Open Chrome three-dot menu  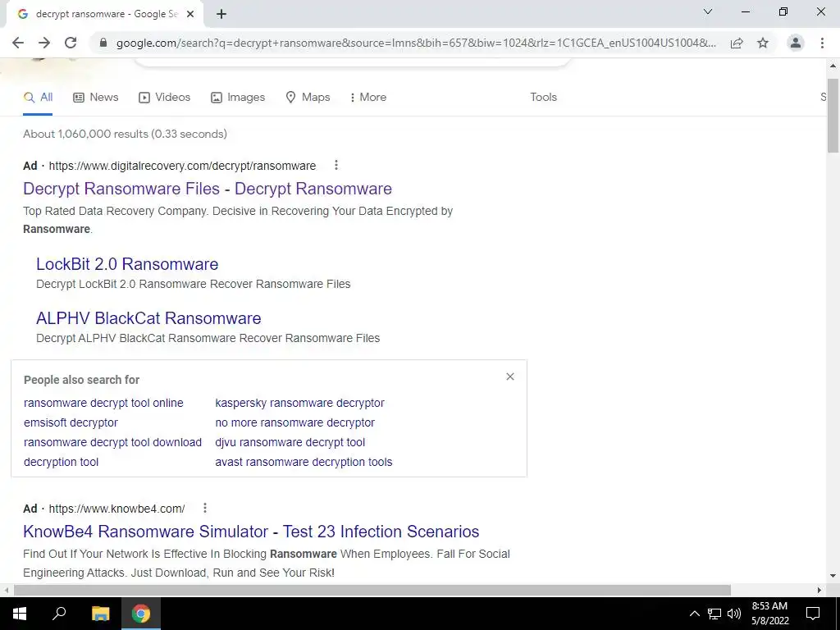(822, 43)
